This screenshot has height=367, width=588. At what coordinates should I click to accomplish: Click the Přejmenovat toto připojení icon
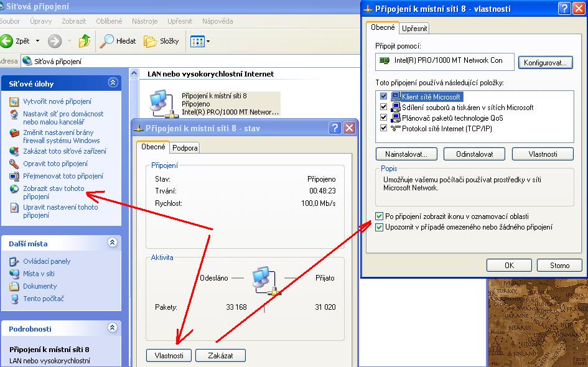point(14,176)
